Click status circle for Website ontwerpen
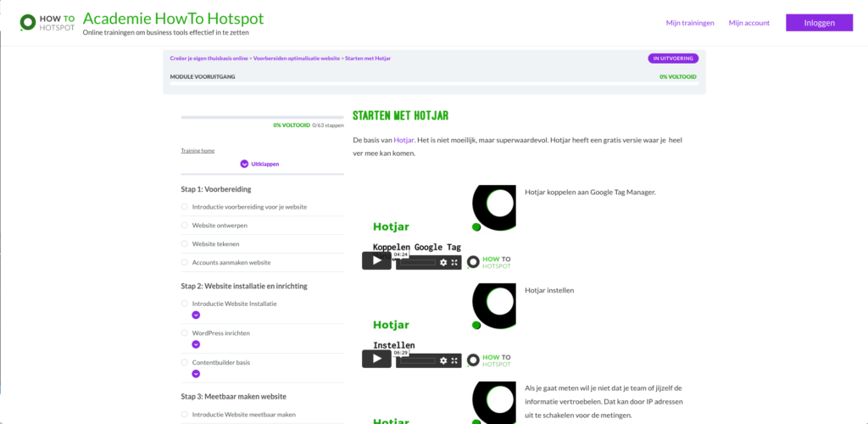This screenshot has height=424, width=868. point(185,225)
